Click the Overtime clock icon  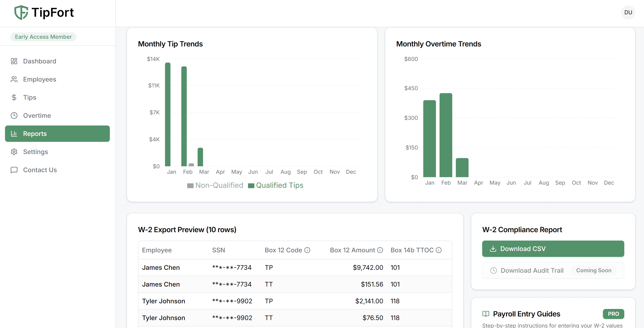(x=14, y=115)
